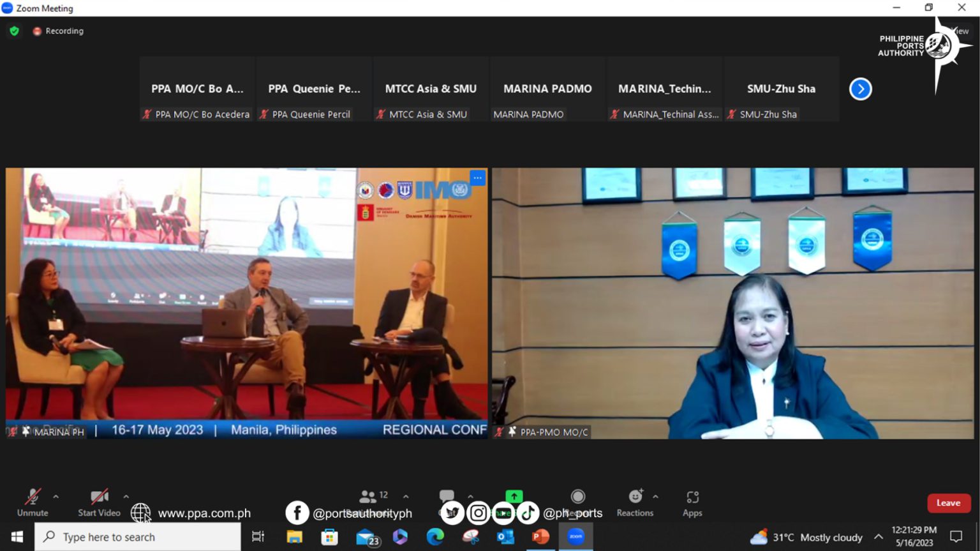Open Zoom Apps

(x=692, y=502)
